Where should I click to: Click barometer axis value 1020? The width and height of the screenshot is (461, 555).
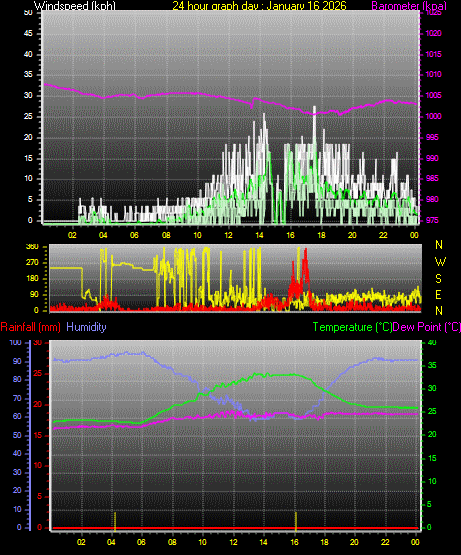point(433,33)
